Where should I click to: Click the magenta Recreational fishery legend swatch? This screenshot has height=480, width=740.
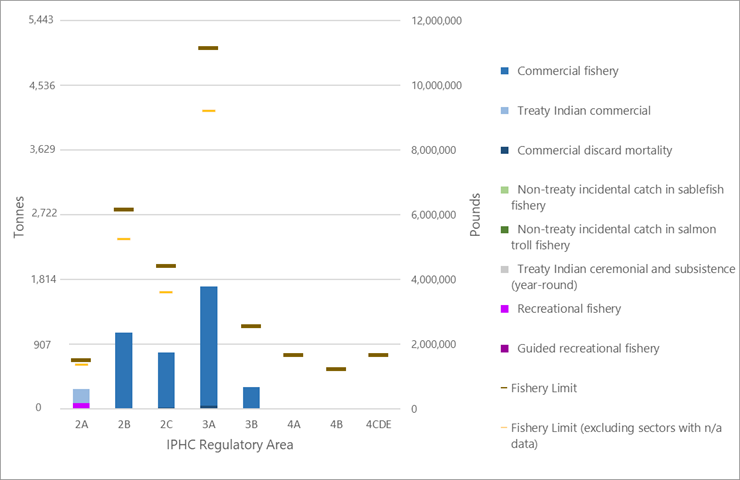point(504,309)
